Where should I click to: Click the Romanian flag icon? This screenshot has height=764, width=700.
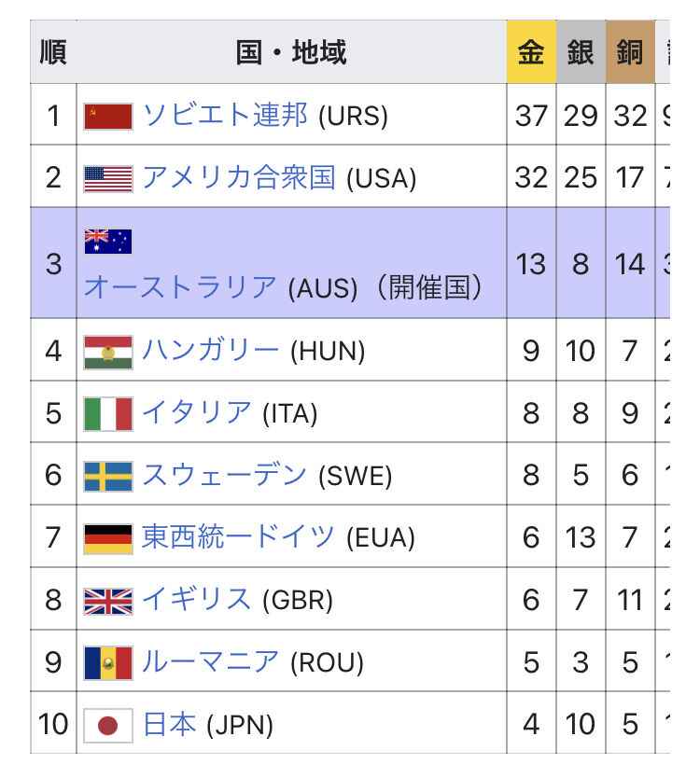tap(108, 662)
